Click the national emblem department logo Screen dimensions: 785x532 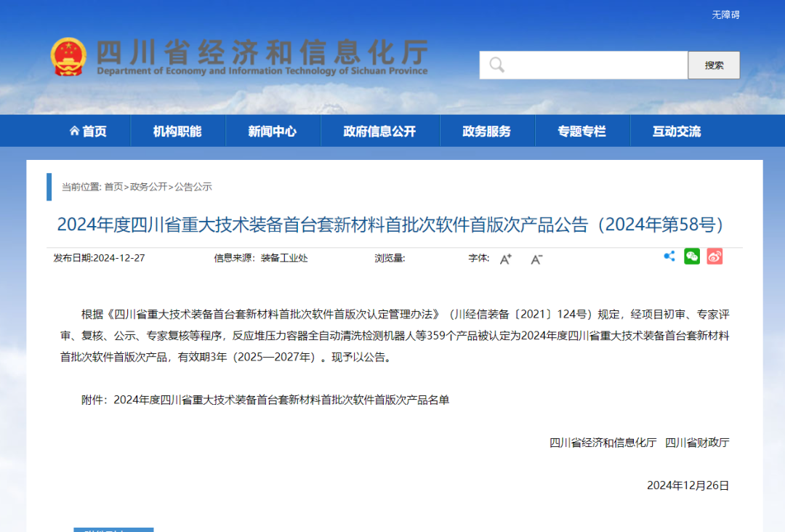[68, 55]
